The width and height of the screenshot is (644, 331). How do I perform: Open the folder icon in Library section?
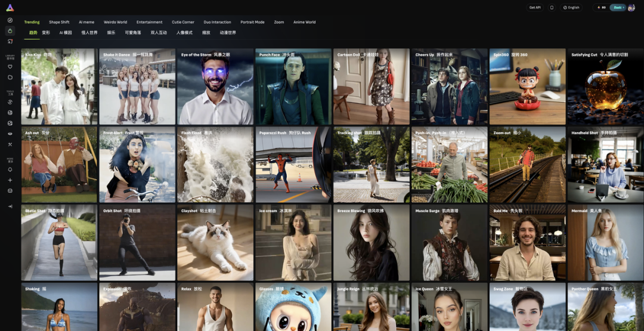point(10,77)
